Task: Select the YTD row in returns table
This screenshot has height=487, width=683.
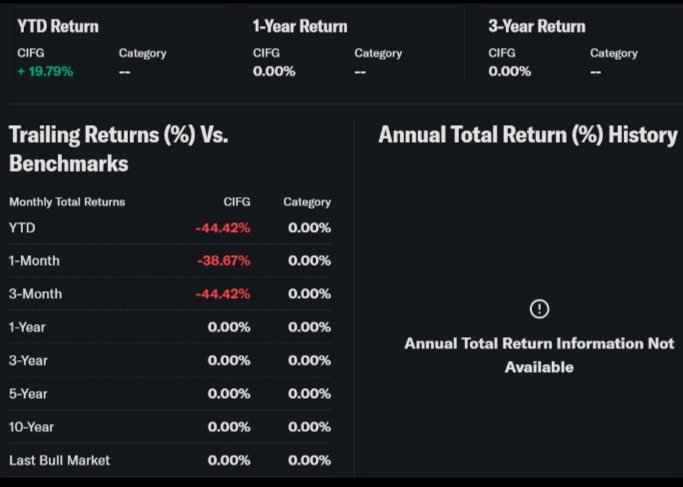Action: click(x=22, y=228)
